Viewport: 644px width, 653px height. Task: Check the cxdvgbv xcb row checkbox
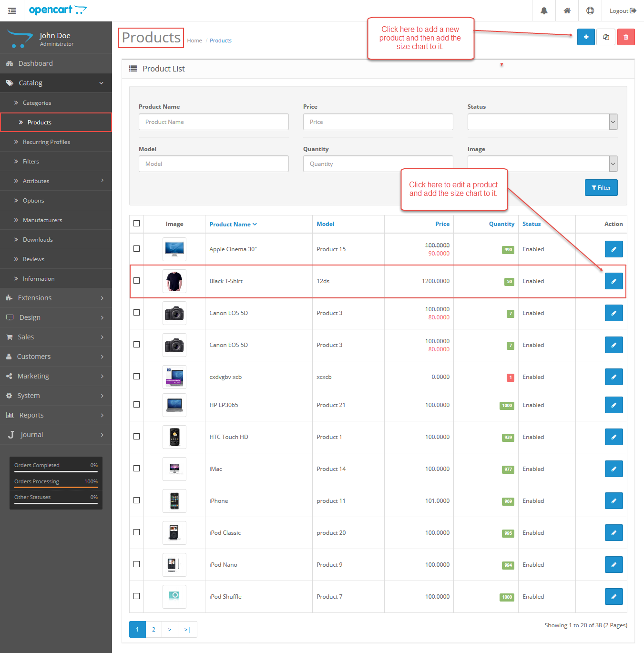pos(137,377)
